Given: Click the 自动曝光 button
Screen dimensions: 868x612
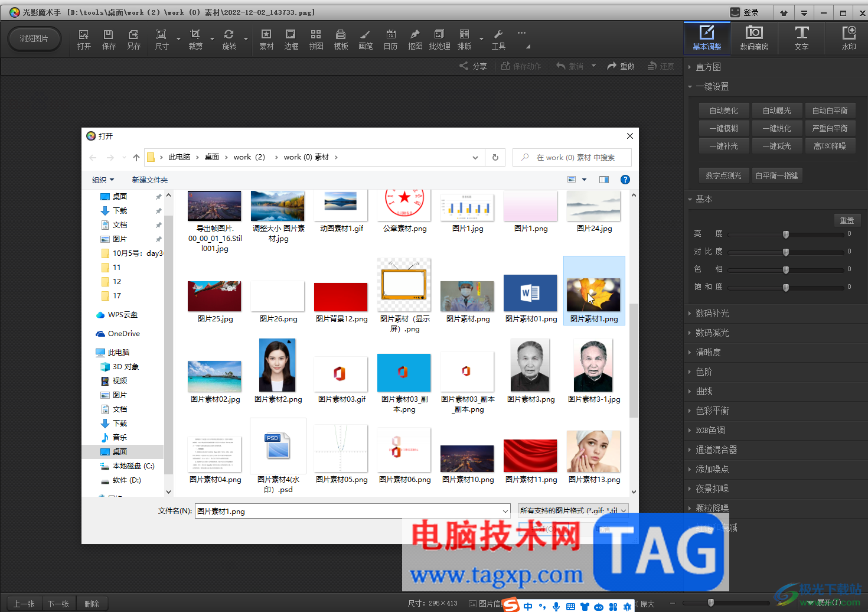Looking at the screenshot, I should coord(777,110).
